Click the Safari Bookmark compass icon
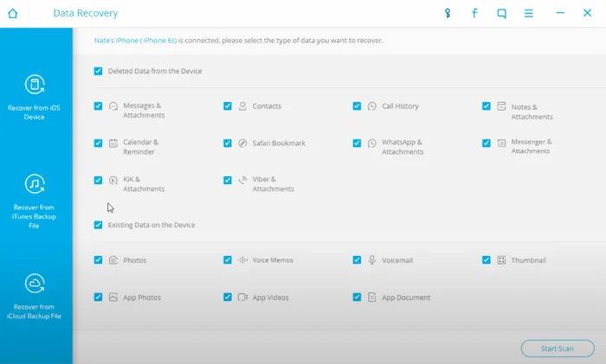The height and width of the screenshot is (364, 606). [x=242, y=144]
